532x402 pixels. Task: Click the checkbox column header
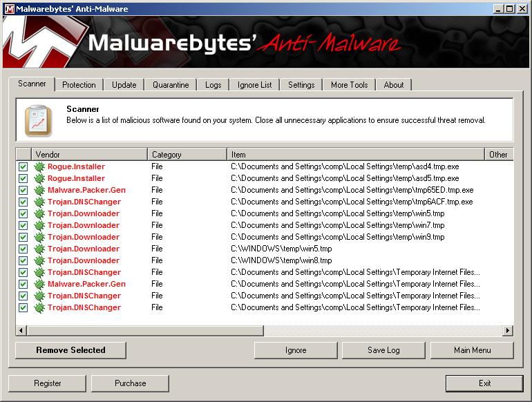(x=23, y=155)
